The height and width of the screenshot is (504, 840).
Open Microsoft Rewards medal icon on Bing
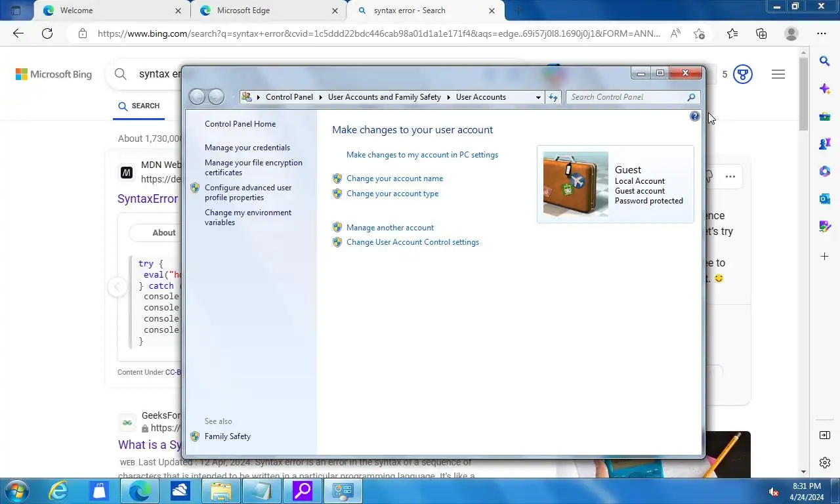pyautogui.click(x=742, y=74)
